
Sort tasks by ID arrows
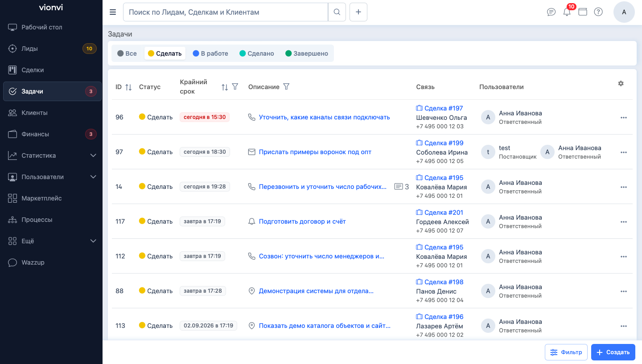(x=128, y=87)
